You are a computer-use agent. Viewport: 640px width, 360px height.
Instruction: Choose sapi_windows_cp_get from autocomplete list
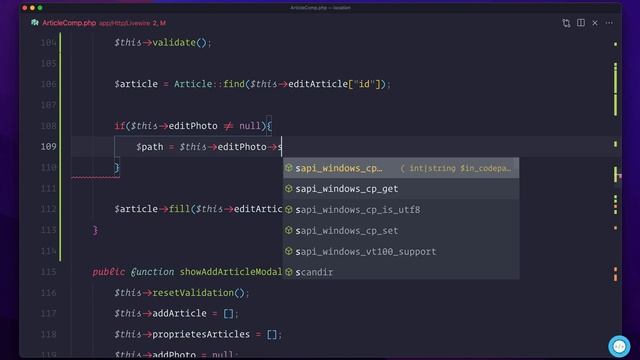tap(401, 189)
